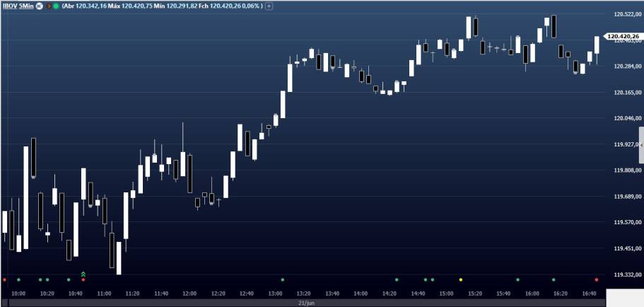Click the small dark arrow icon before green dot

coord(47,6)
